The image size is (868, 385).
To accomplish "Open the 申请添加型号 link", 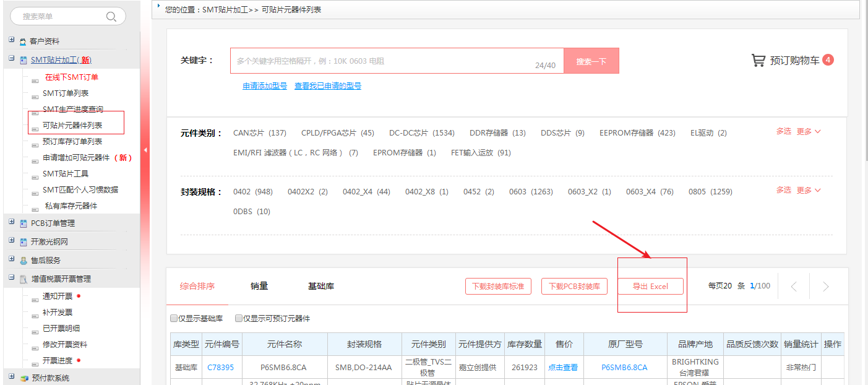I will (265, 86).
